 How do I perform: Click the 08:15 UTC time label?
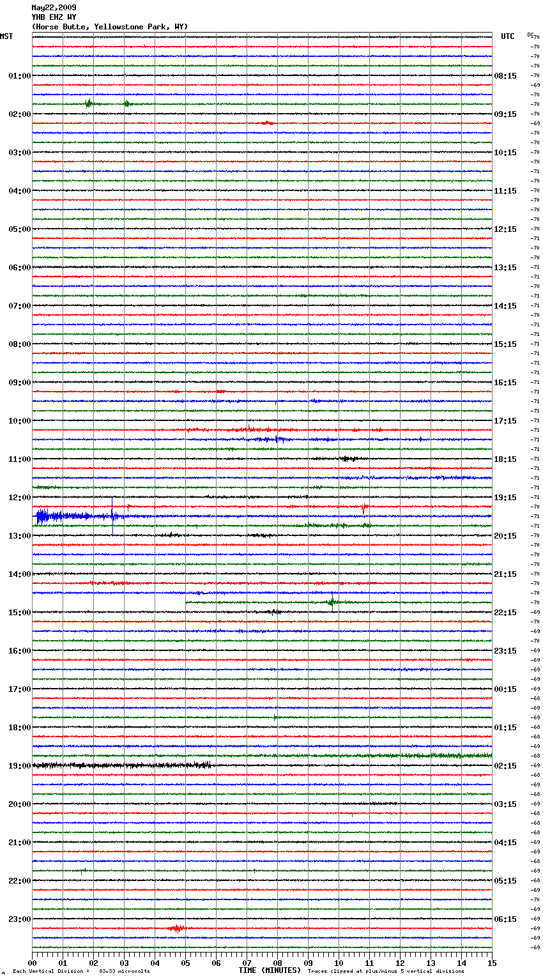pyautogui.click(x=505, y=76)
